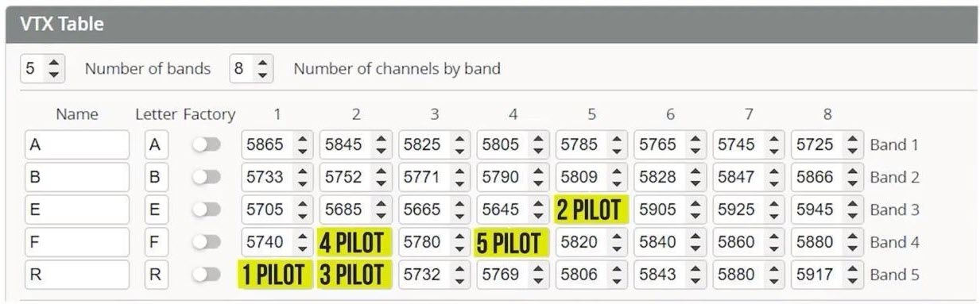Image resolution: width=980 pixels, height=304 pixels.
Task: Click stepper arrows on 5945 frequency field
Action: click(x=853, y=210)
